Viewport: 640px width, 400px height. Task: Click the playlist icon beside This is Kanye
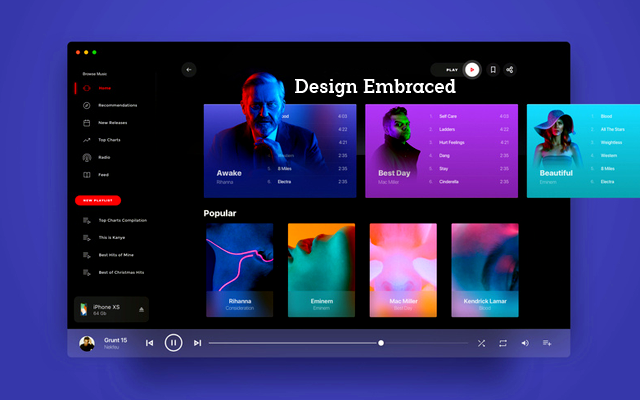[87, 238]
